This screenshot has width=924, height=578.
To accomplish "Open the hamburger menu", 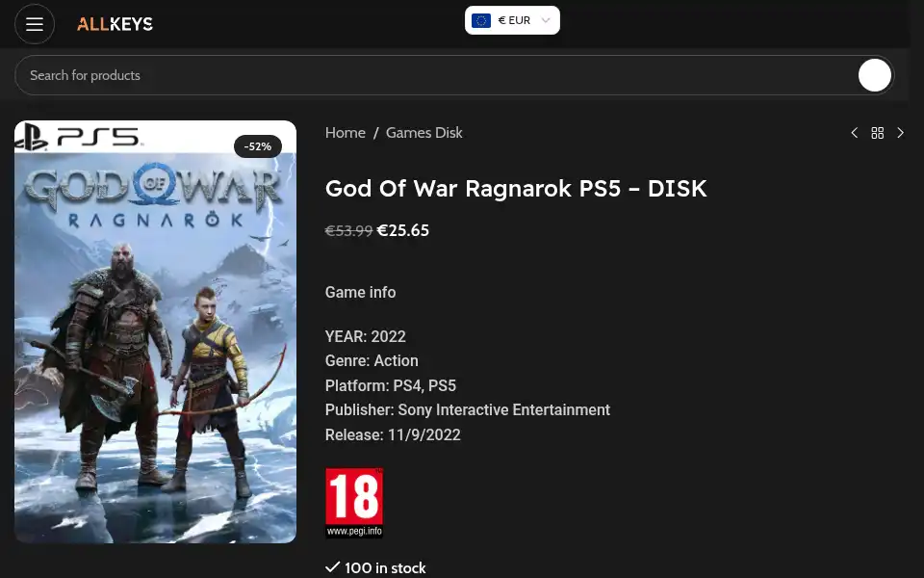I will [x=35, y=24].
